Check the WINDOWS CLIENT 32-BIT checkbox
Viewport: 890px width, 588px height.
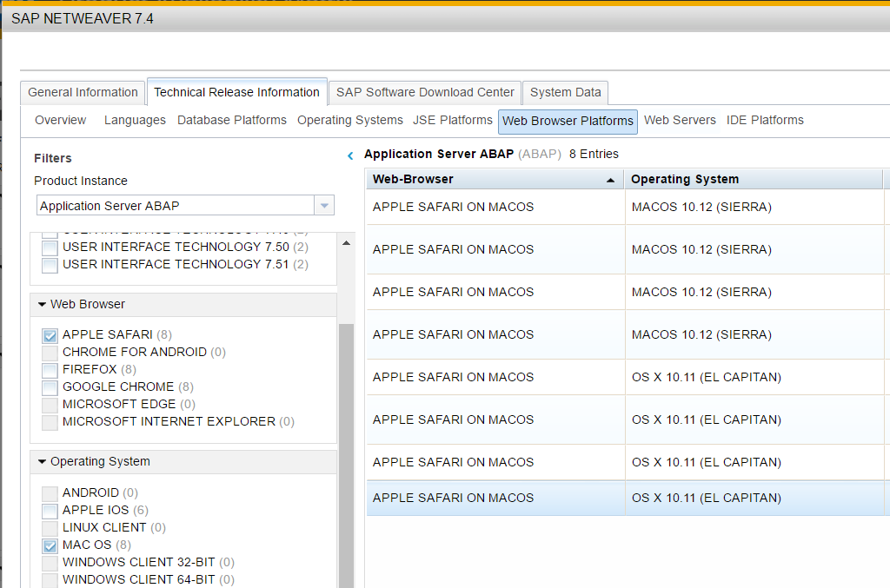[x=50, y=563]
